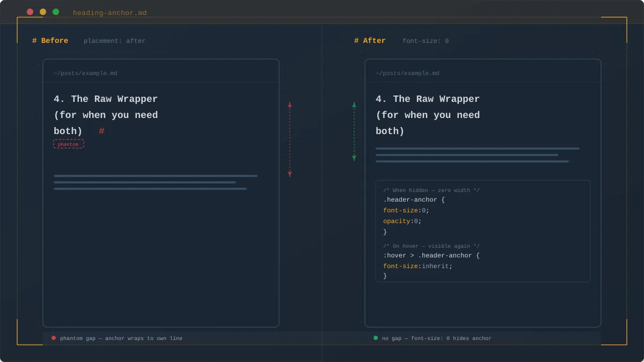Click the green legend dot beside "no gap"
This screenshot has height=362, width=644.
click(376, 338)
